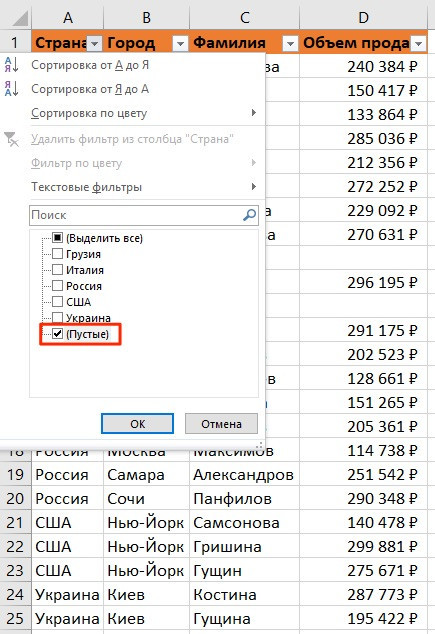Open Сортировка по цвету menu entry

(89, 113)
